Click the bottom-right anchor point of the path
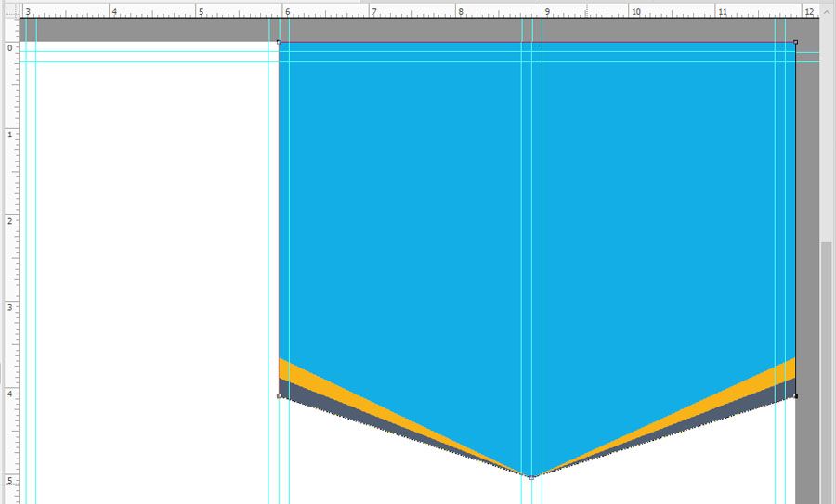The height and width of the screenshot is (504, 836). tap(795, 396)
